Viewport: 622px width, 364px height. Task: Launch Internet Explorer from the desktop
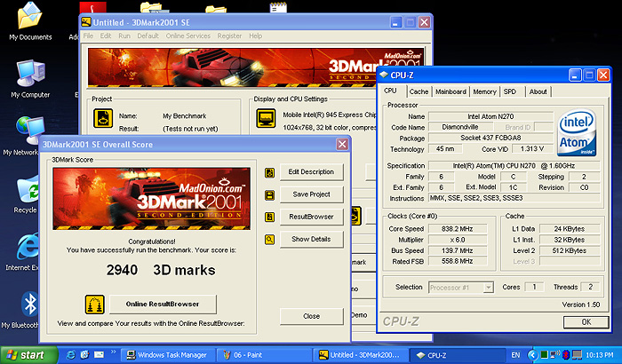click(x=26, y=252)
